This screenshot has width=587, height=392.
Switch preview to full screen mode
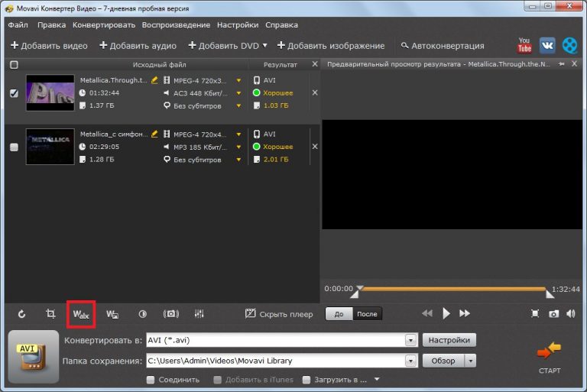(535, 314)
